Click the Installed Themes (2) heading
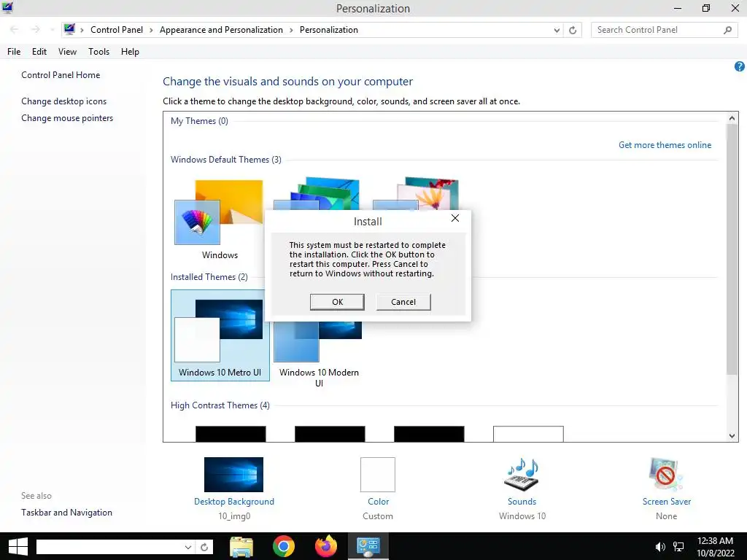Screen dimensions: 747x560 (209, 276)
